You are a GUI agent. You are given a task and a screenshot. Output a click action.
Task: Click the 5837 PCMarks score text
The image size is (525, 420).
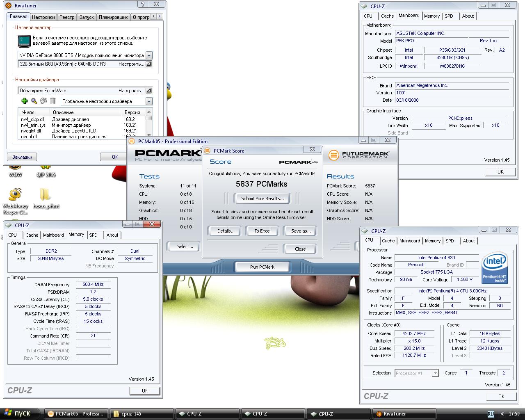coord(262,184)
